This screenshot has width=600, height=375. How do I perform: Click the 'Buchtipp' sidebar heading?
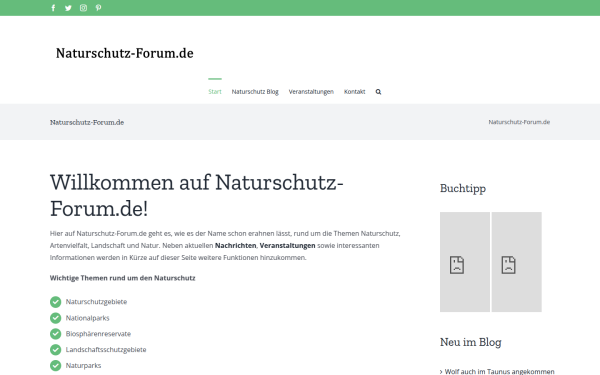tap(463, 189)
